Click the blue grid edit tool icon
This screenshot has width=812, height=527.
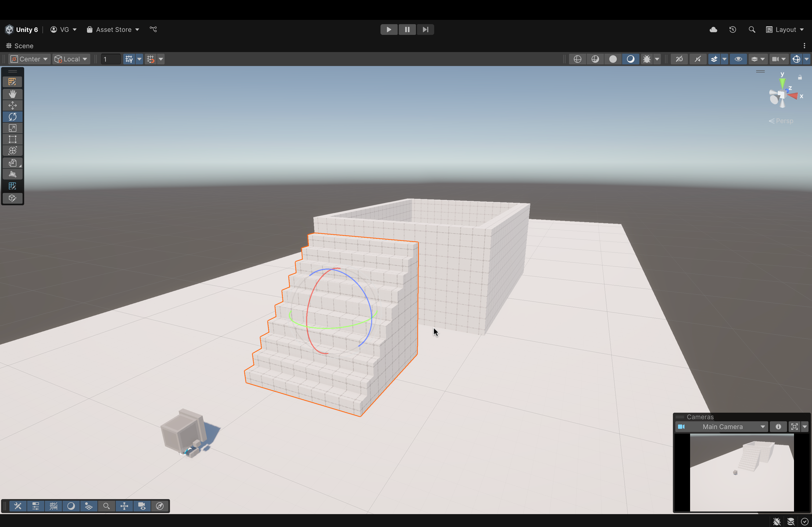(x=13, y=186)
